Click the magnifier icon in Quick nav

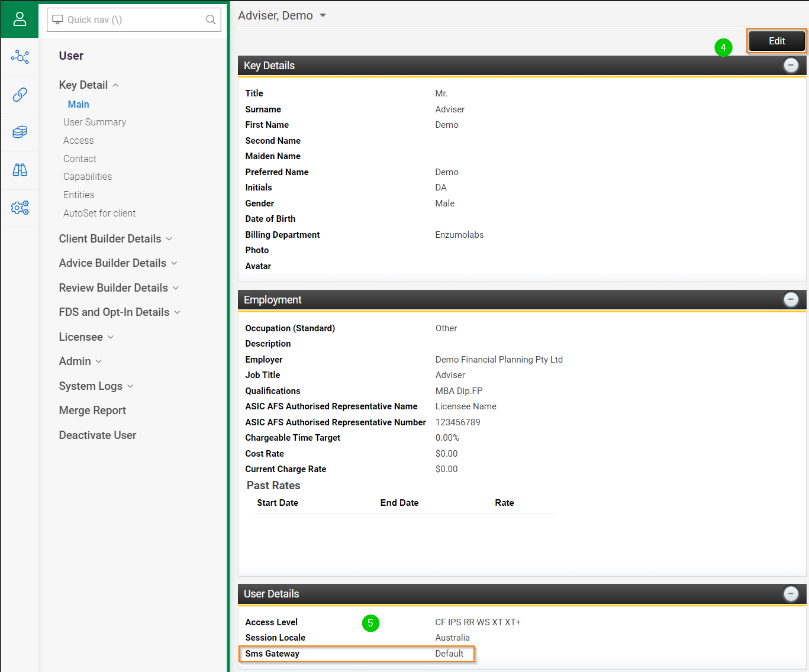pyautogui.click(x=211, y=20)
